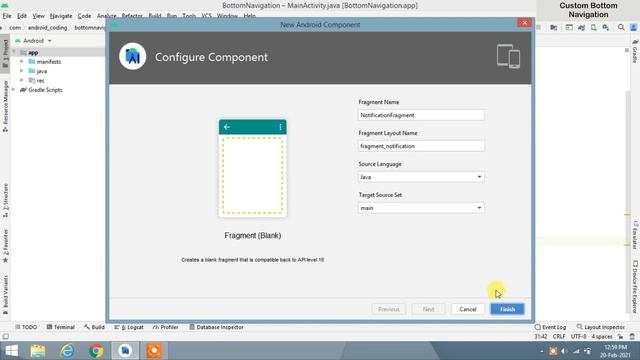Image resolution: width=640 pixels, height=360 pixels.
Task: Open the Resource Manager side tab
Action: point(5,106)
